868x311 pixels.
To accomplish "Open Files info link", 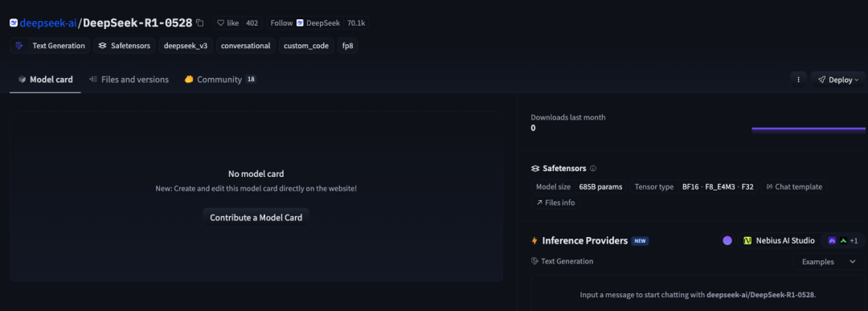I will click(x=556, y=203).
